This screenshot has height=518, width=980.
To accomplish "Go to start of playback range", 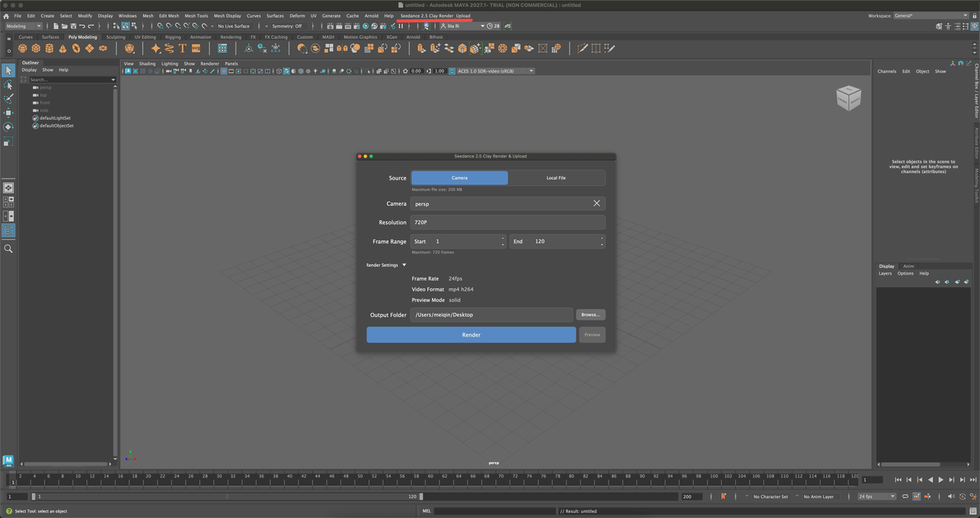I will coord(898,480).
